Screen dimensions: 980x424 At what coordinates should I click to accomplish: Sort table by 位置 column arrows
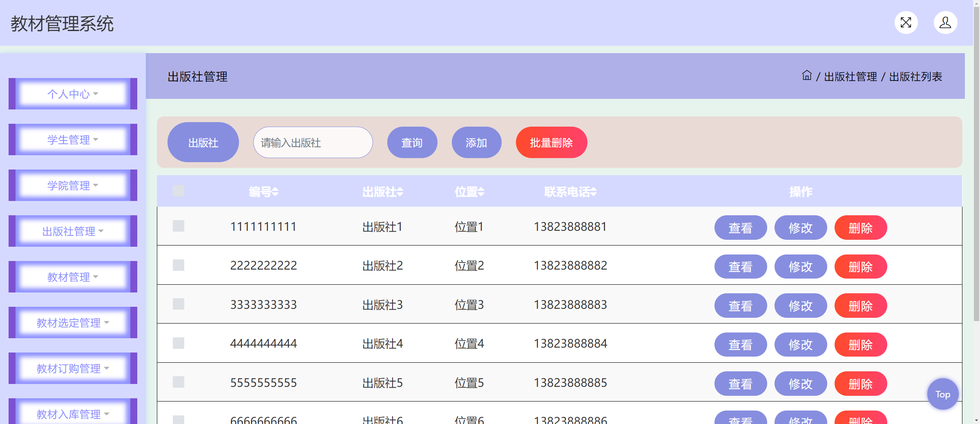[x=481, y=192]
